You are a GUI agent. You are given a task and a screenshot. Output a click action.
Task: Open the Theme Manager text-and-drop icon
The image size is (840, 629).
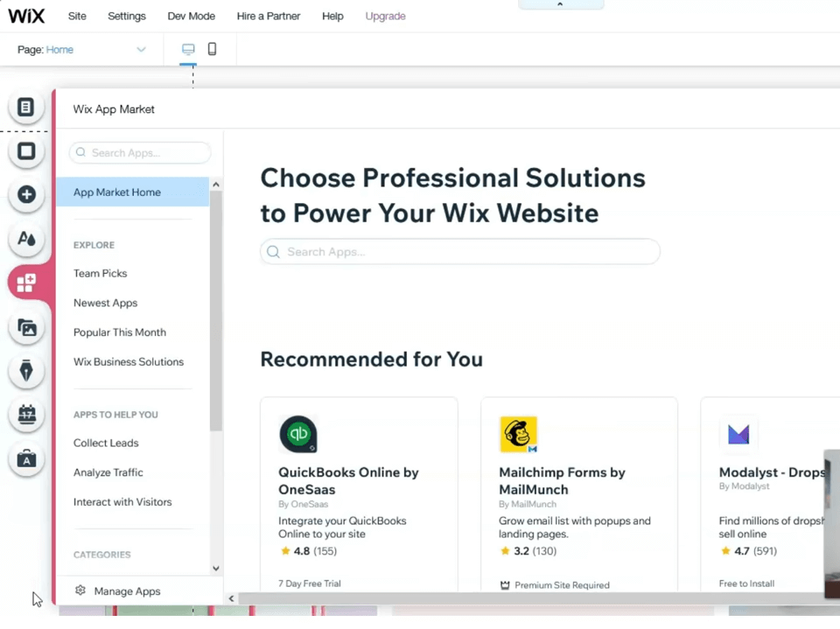point(25,239)
